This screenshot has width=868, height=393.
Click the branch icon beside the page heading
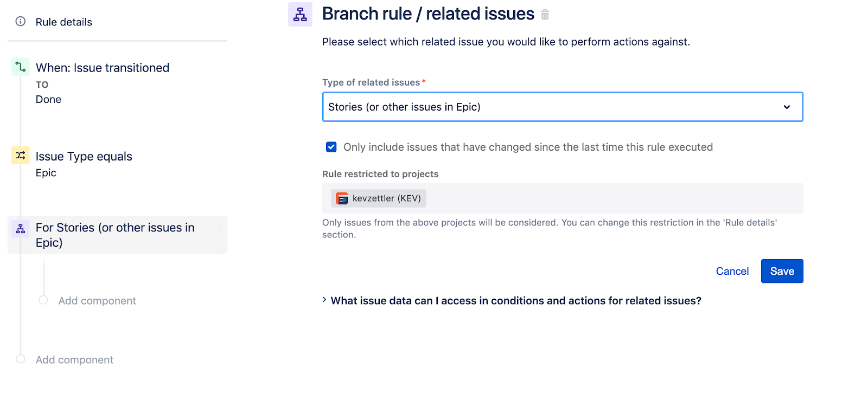(300, 14)
